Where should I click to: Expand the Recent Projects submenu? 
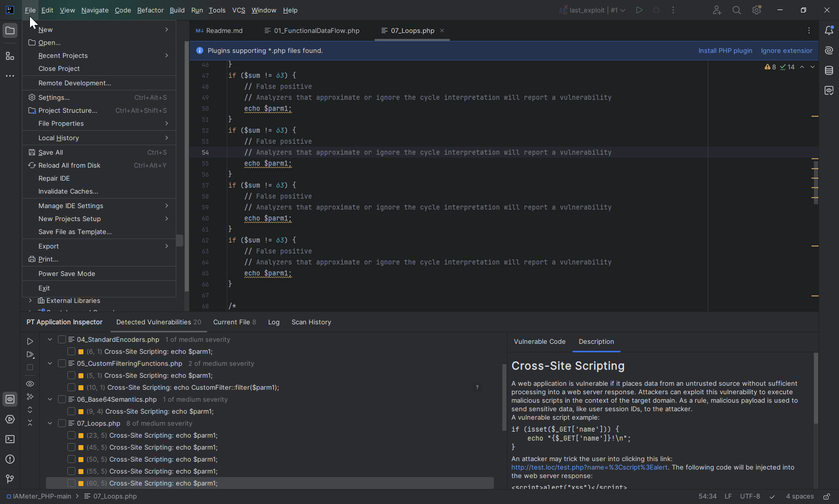[99, 55]
